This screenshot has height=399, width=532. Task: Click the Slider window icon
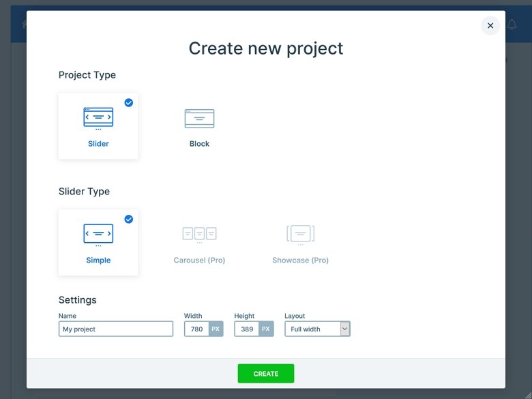pyautogui.click(x=98, y=119)
